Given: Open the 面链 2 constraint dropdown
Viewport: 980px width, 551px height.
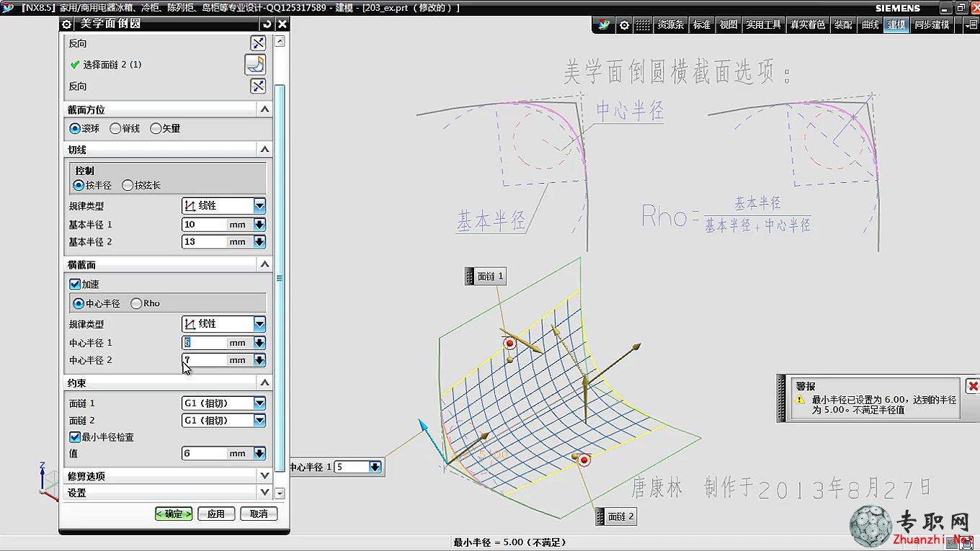Looking at the screenshot, I should (x=259, y=421).
